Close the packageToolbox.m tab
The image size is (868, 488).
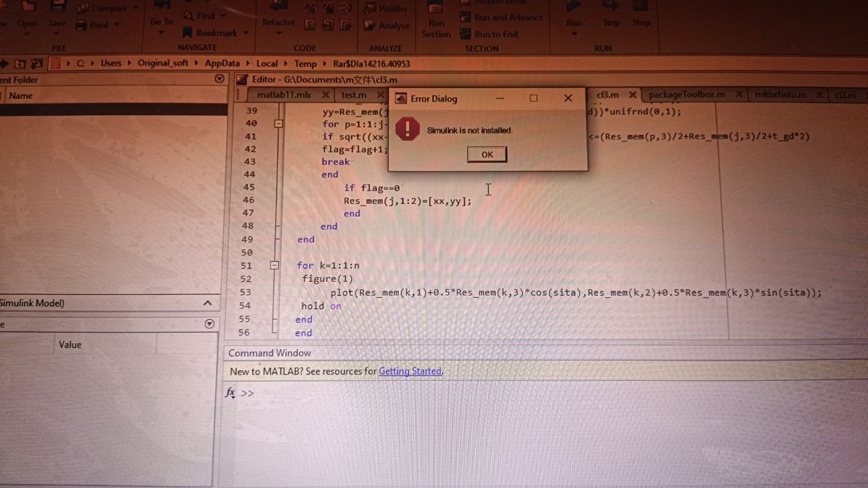739,96
